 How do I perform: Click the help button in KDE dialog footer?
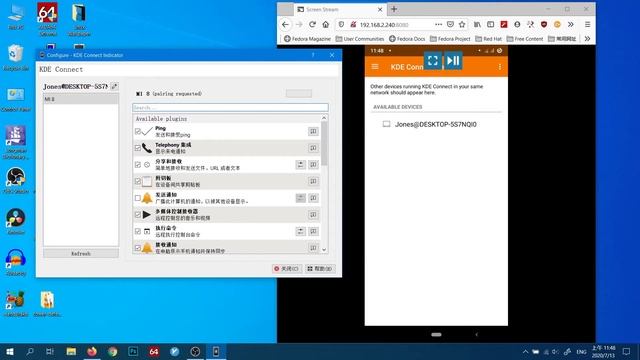[320, 269]
